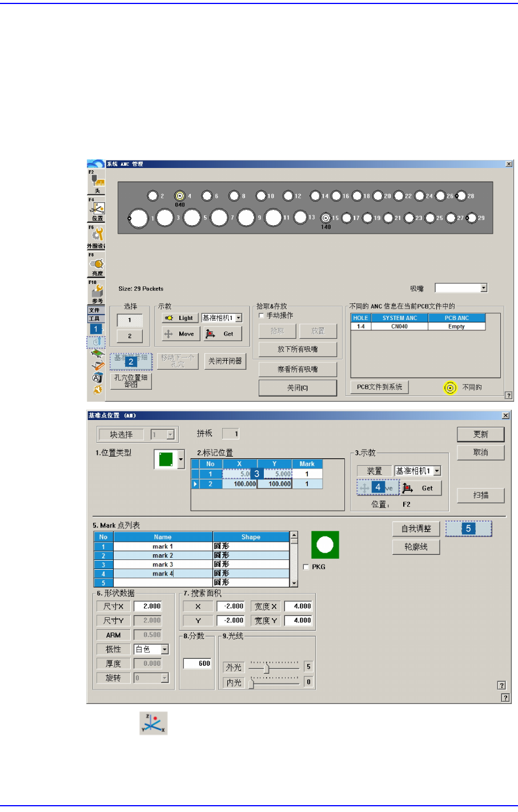Click Move in the ANC teaching group

pyautogui.click(x=180, y=334)
